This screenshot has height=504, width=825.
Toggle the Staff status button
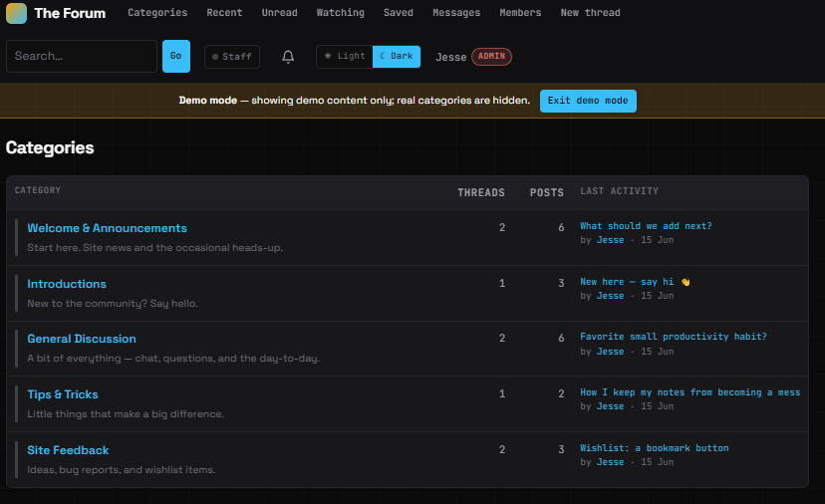pos(232,57)
